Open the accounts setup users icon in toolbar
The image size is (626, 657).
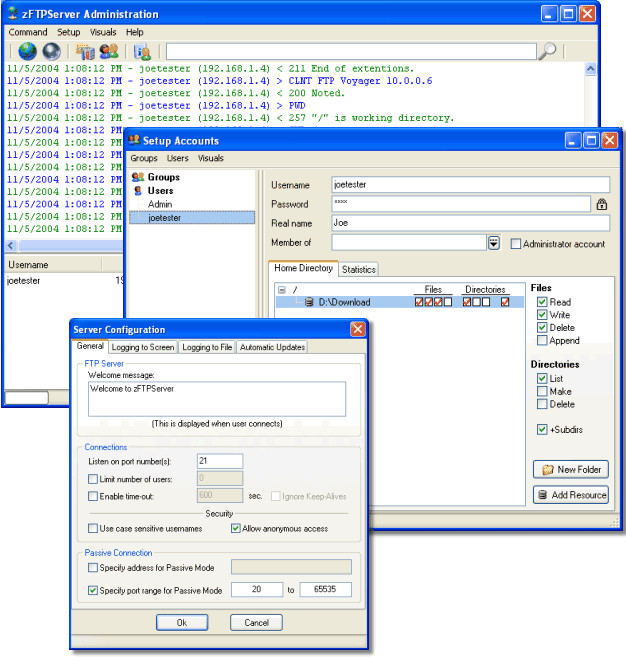tap(109, 51)
